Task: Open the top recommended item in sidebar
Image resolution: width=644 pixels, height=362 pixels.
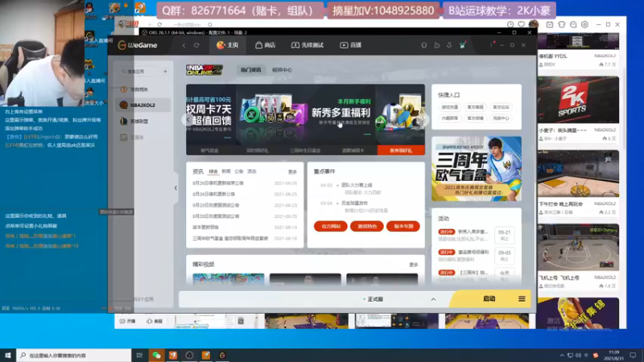Action: (x=143, y=89)
